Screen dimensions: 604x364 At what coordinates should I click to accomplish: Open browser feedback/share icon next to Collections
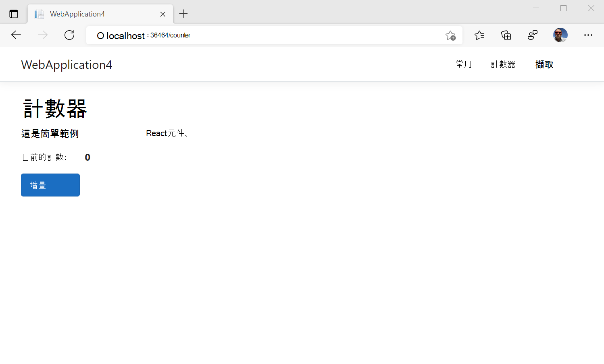point(532,35)
